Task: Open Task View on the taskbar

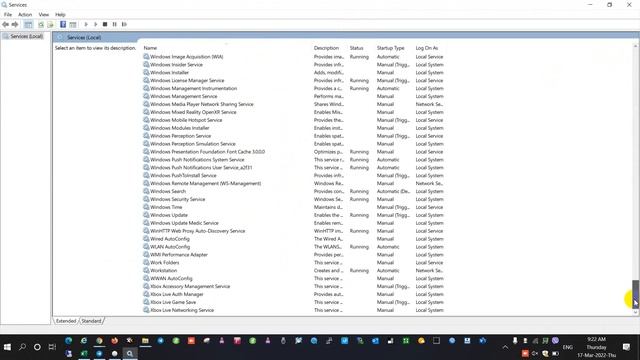Action: tap(52, 347)
